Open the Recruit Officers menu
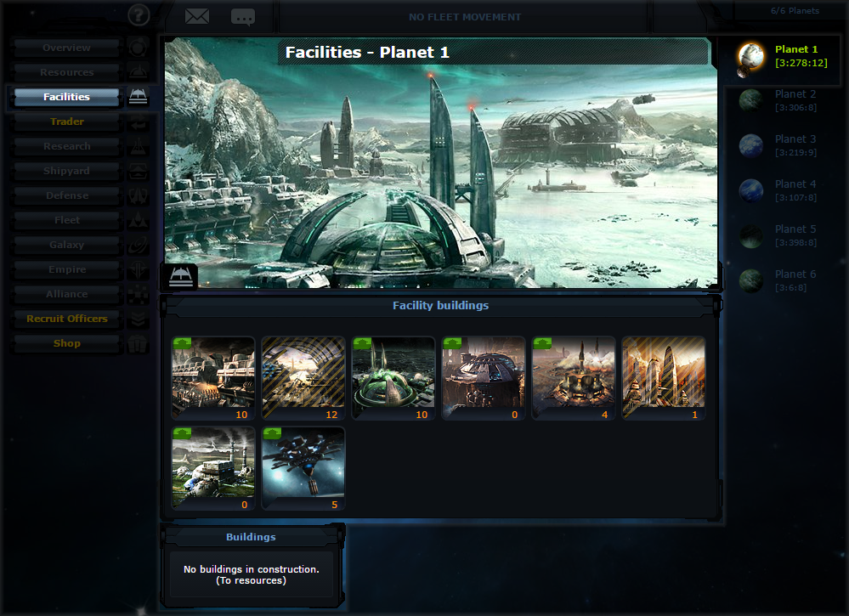Image resolution: width=849 pixels, height=616 pixels. (x=66, y=319)
